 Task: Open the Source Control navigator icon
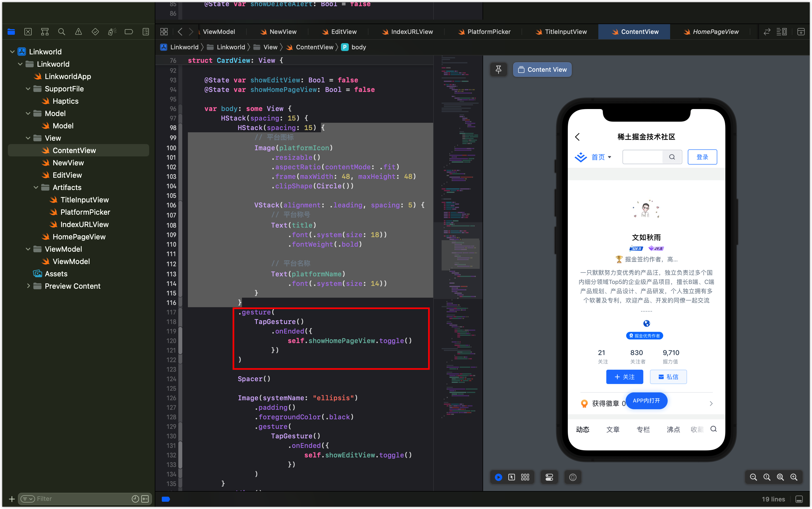click(28, 32)
